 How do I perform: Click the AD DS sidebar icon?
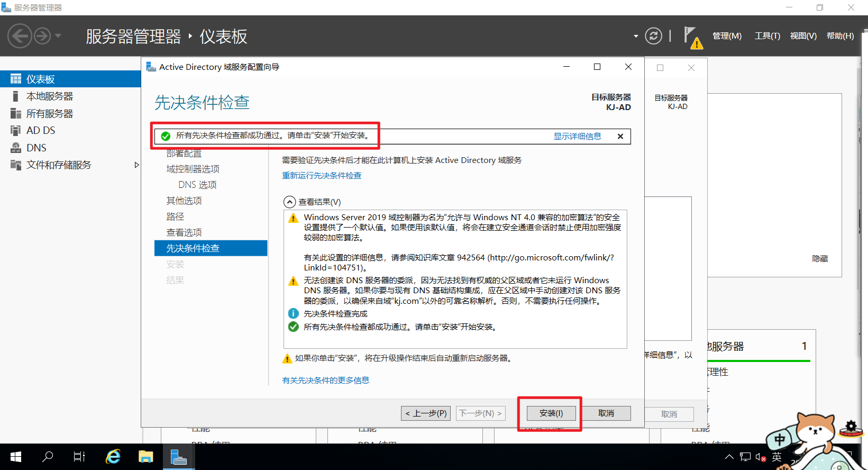point(16,130)
